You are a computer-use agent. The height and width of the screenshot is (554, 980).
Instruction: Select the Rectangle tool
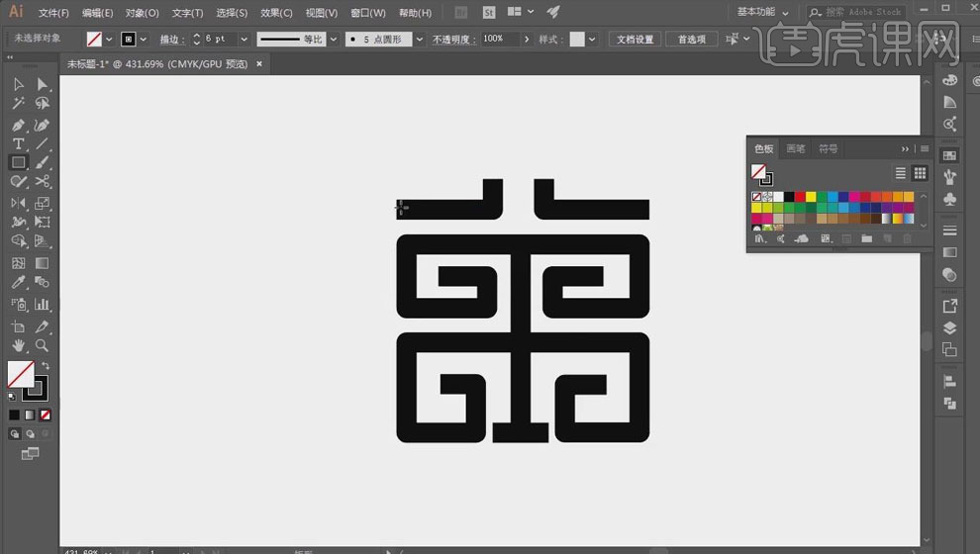click(18, 162)
